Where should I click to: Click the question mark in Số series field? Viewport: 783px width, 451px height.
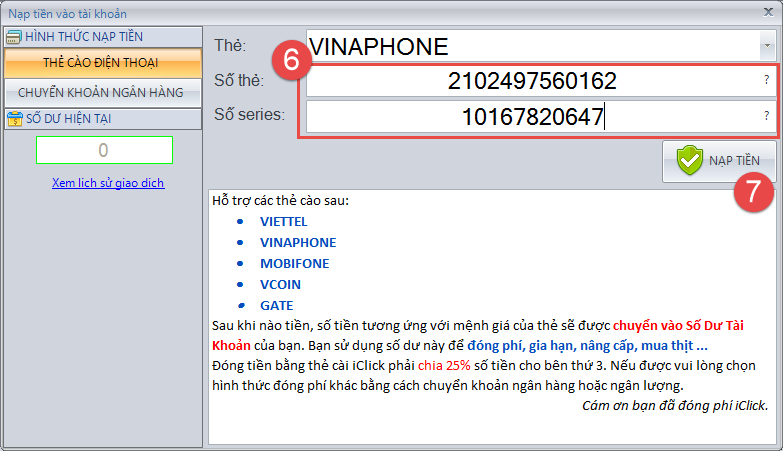(x=767, y=116)
